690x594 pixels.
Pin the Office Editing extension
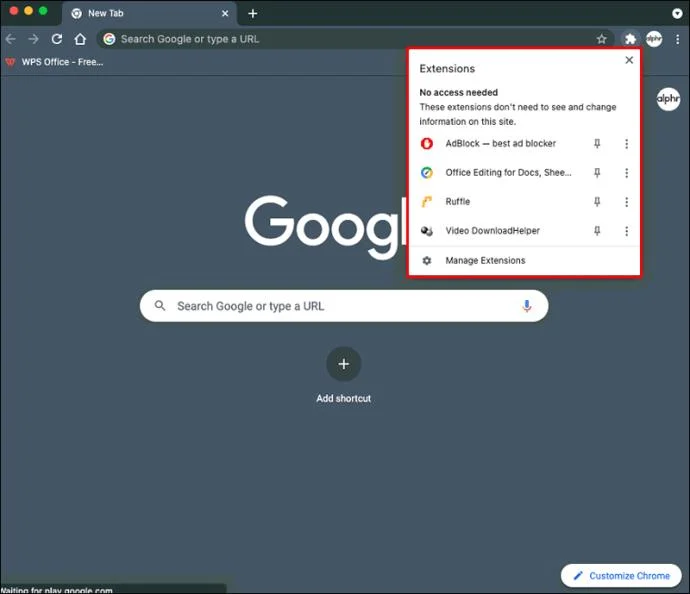[597, 172]
